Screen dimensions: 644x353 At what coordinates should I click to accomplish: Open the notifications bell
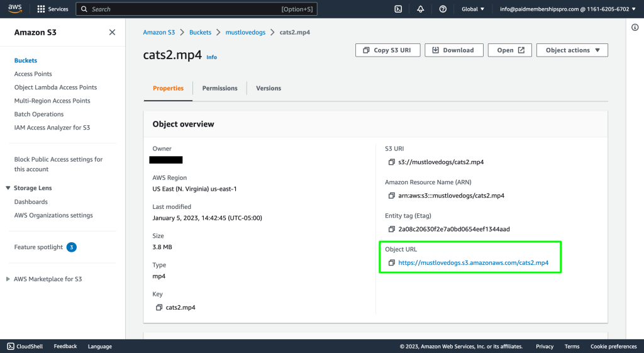tap(421, 9)
